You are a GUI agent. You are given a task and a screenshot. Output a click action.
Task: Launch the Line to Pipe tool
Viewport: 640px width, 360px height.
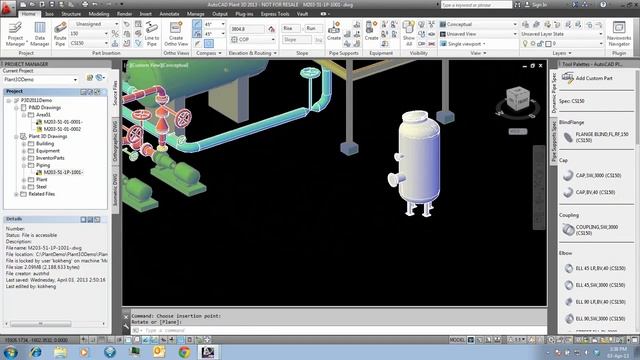click(151, 34)
